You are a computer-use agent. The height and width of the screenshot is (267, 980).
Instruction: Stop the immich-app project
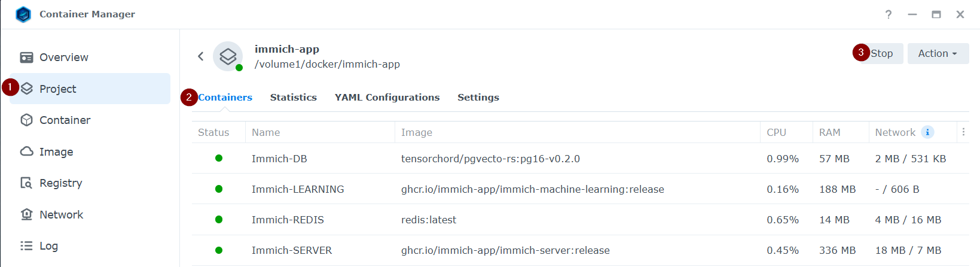(x=881, y=53)
